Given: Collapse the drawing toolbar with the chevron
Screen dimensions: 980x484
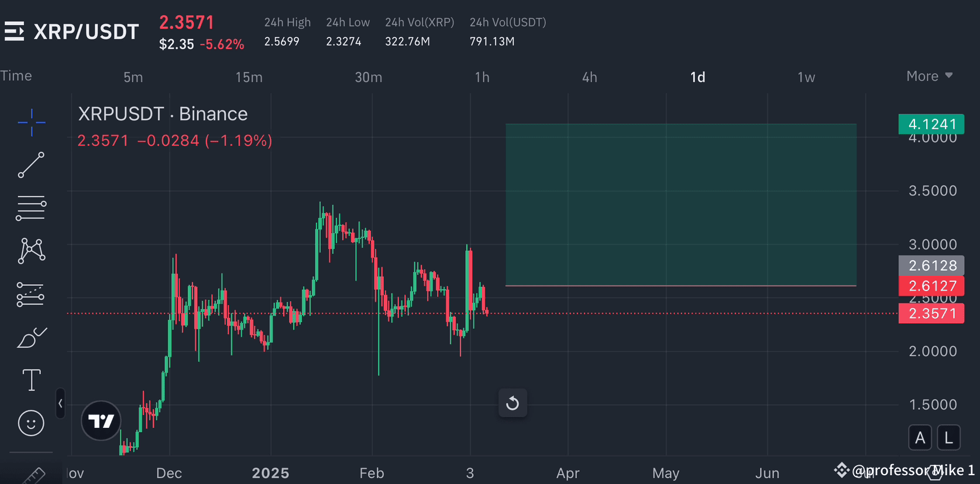Looking at the screenshot, I should pyautogui.click(x=60, y=403).
